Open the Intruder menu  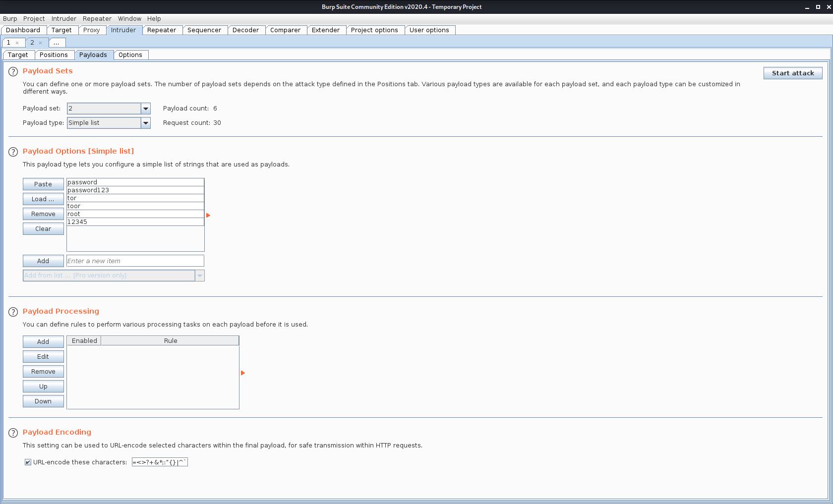coord(64,19)
